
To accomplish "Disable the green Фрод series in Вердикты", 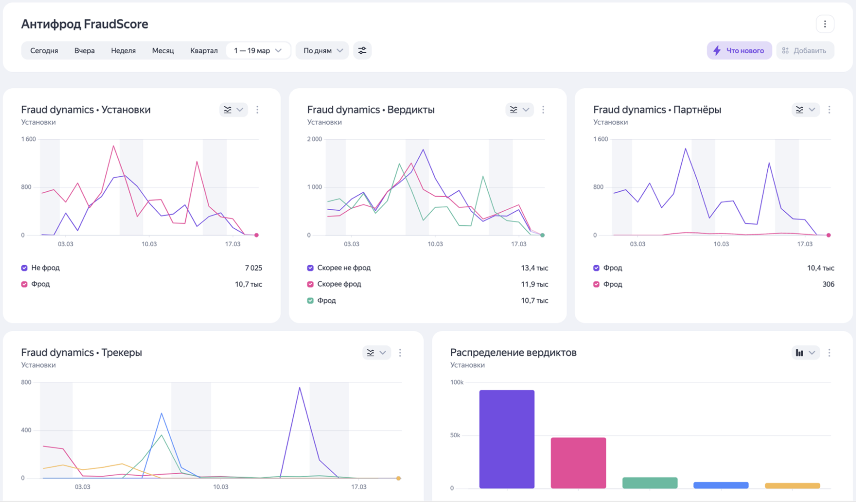I will coord(310,301).
